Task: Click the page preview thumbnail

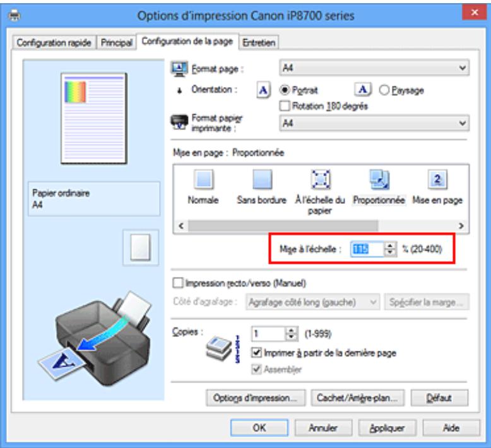Action: tap(94, 119)
